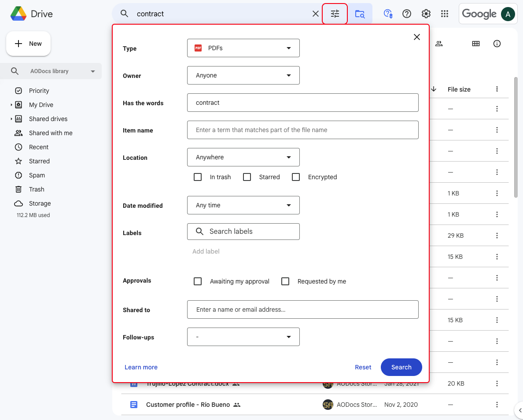
Task: Click the Recent clock icon in sidebar
Action: click(18, 147)
